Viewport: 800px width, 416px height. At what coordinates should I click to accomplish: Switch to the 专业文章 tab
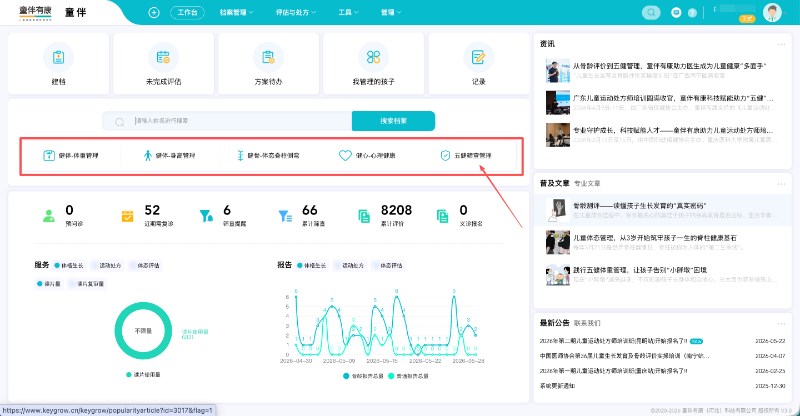(x=587, y=184)
